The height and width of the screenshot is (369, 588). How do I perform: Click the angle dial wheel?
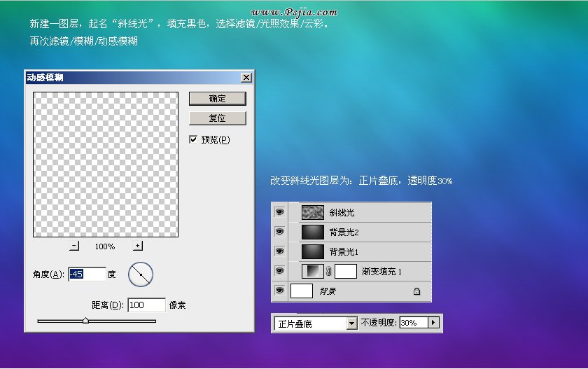140,274
